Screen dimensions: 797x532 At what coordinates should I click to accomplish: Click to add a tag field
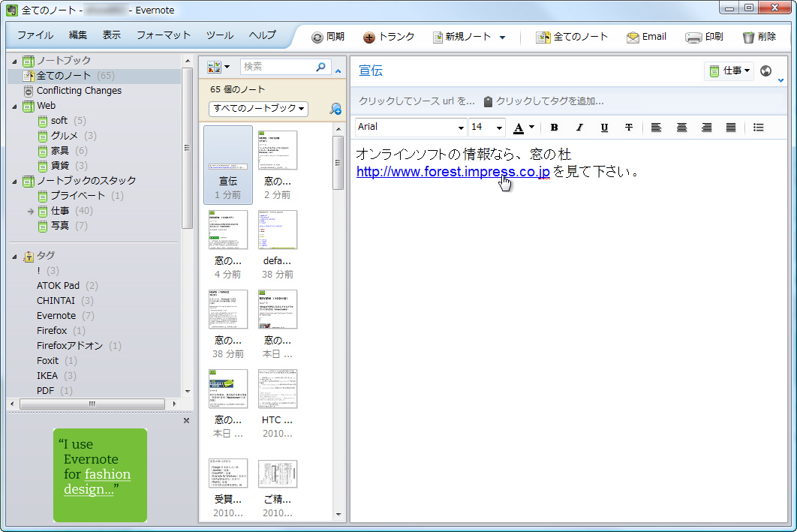click(x=549, y=101)
